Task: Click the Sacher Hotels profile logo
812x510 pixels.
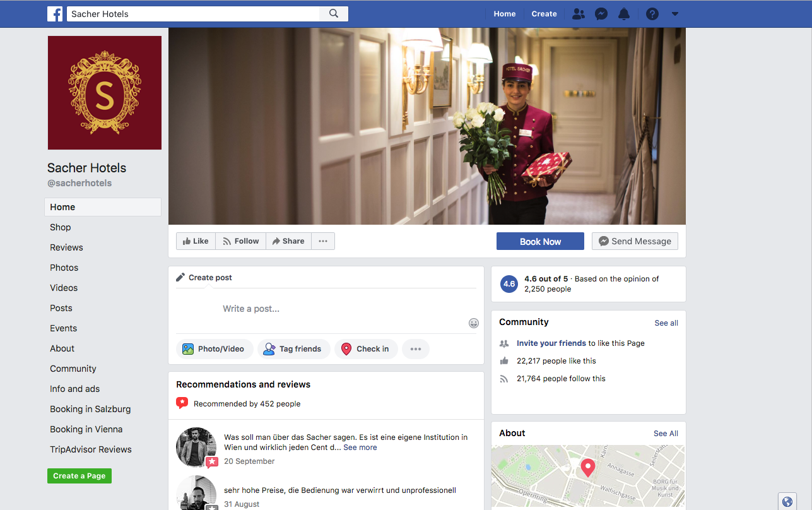Action: [104, 93]
